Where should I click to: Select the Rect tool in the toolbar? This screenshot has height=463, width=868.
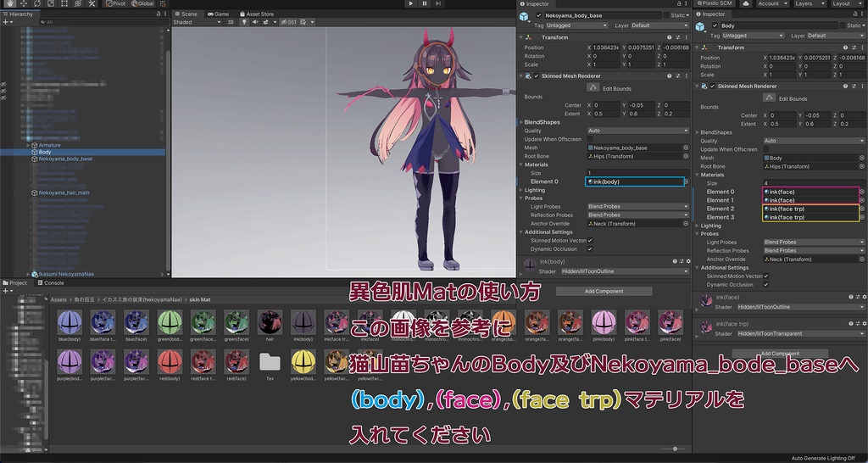[64, 3]
